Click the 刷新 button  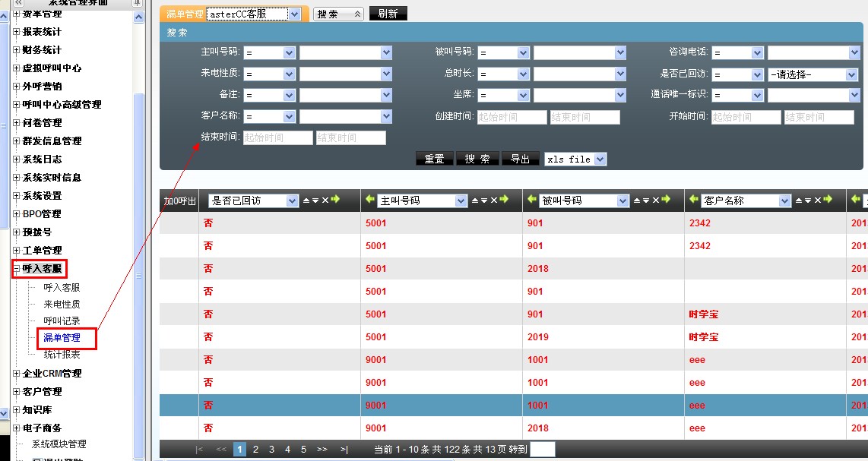pyautogui.click(x=388, y=14)
